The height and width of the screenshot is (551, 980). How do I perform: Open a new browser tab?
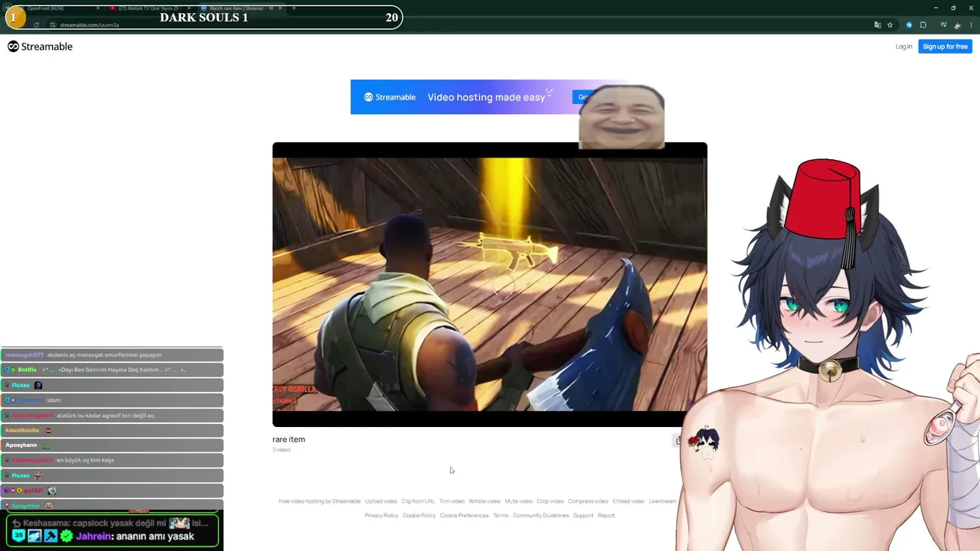pos(294,8)
